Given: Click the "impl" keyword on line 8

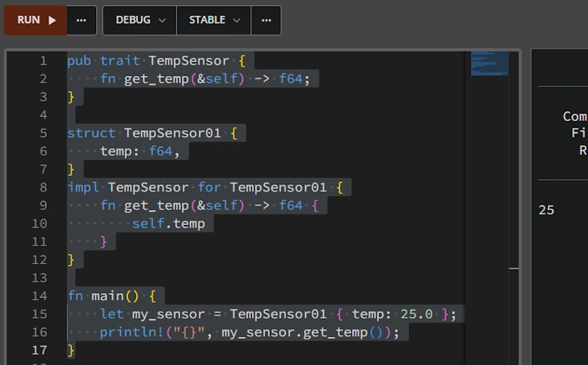Looking at the screenshot, I should [83, 188].
